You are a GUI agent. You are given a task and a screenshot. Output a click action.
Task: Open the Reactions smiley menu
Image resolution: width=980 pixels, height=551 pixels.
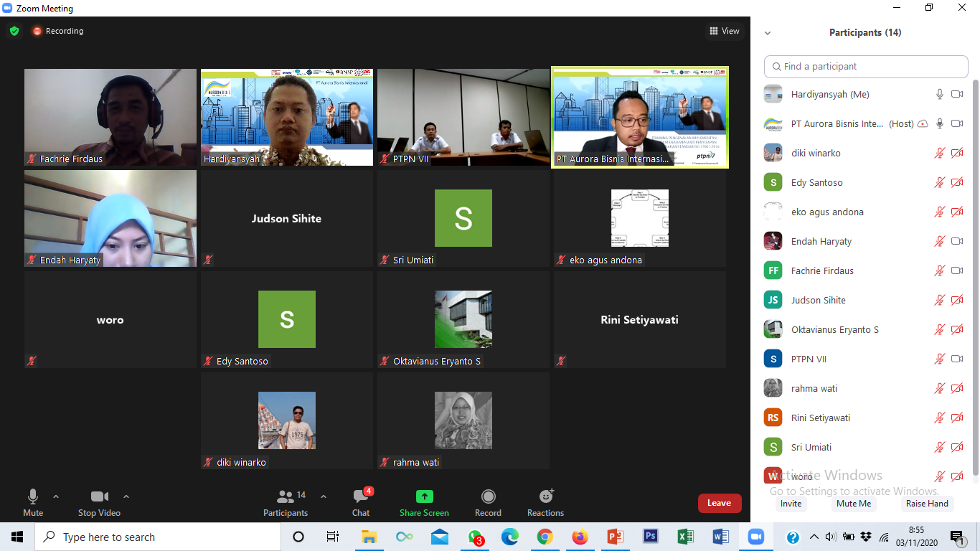pyautogui.click(x=546, y=496)
